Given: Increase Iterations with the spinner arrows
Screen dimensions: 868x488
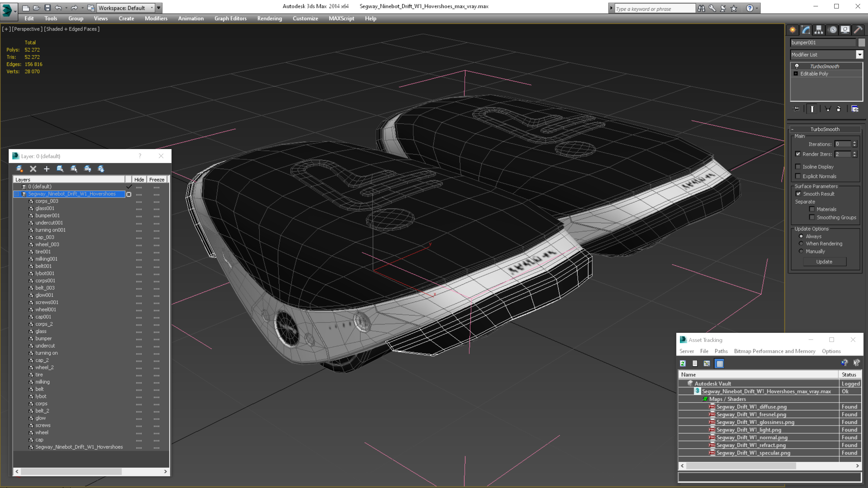Looking at the screenshot, I should (854, 142).
